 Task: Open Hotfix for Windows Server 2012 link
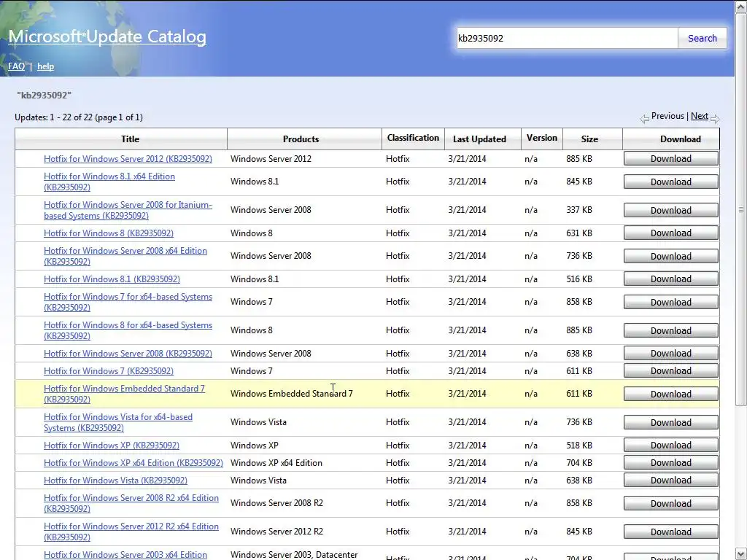(128, 158)
